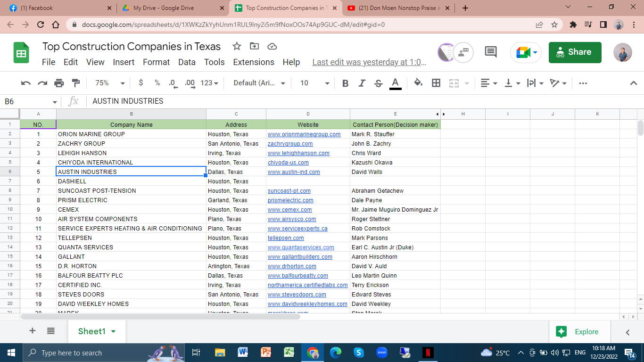Toggle strikethrough formatting
The width and height of the screenshot is (644, 362).
(378, 83)
